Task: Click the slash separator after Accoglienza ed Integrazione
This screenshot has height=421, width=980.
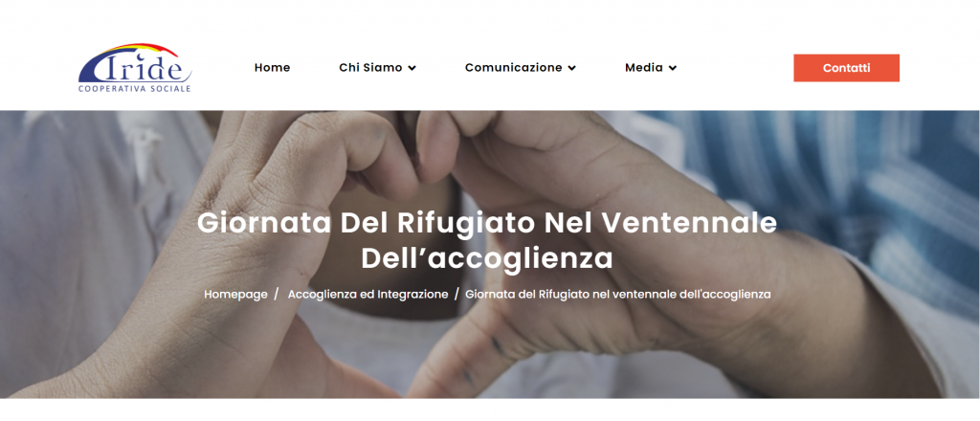Action: (457, 294)
